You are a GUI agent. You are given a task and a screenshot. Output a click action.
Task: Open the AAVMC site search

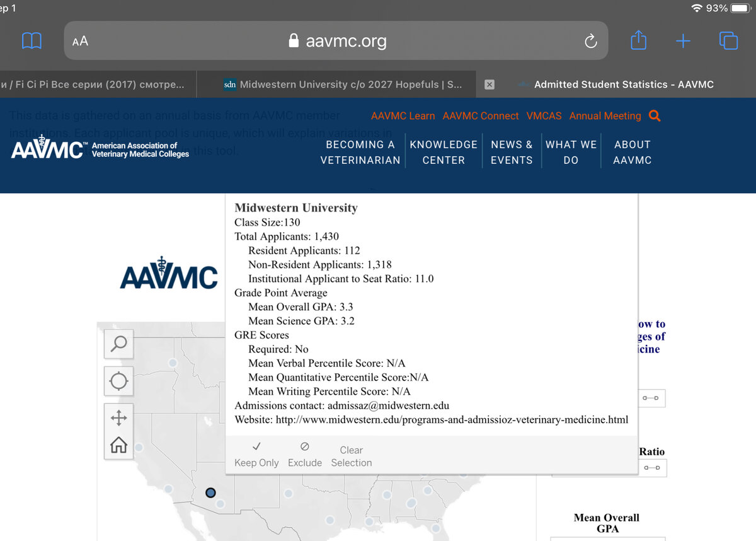[x=655, y=116]
